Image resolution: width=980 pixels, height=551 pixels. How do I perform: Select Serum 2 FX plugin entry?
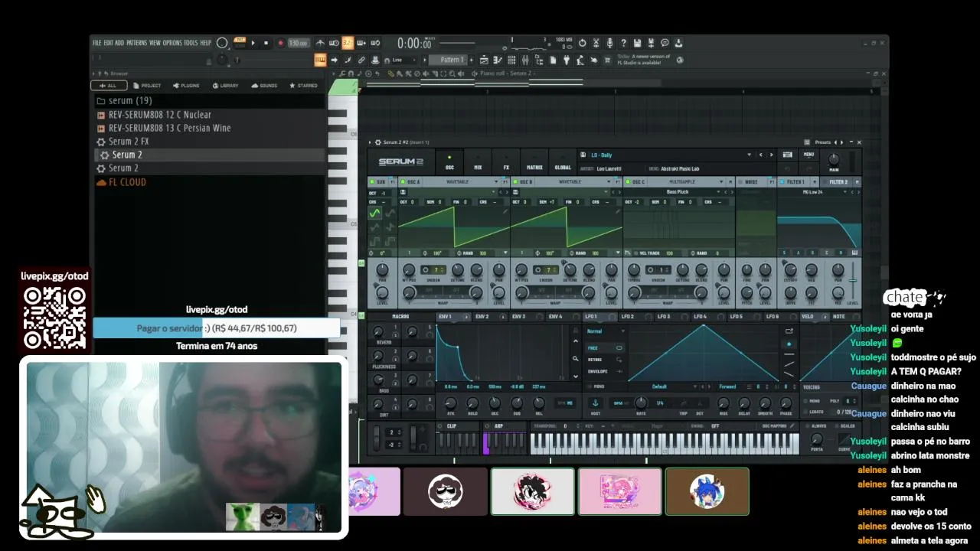point(208,142)
